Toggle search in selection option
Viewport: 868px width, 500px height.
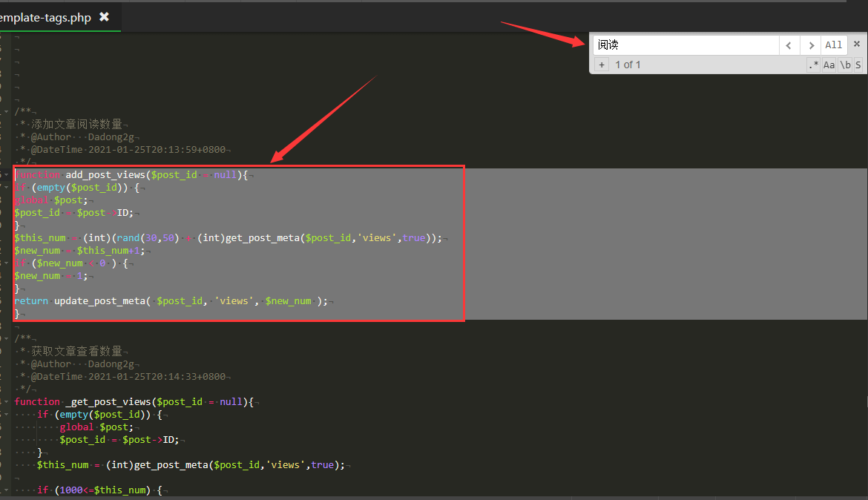(858, 65)
